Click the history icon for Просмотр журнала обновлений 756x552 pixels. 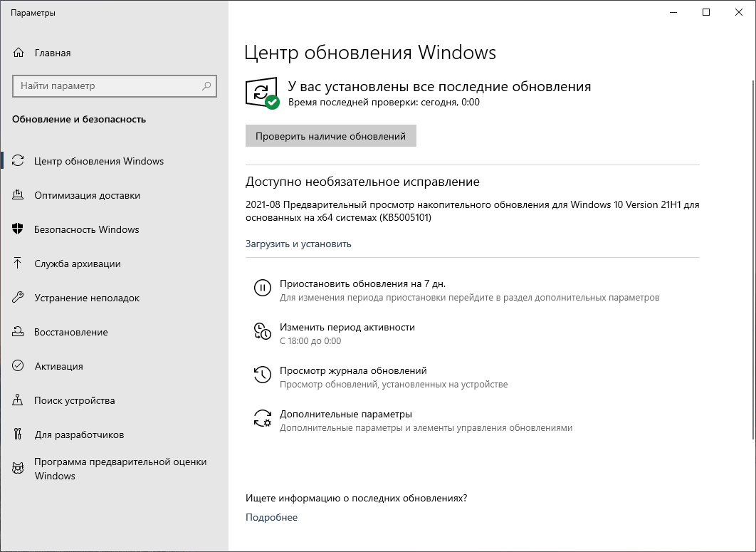coord(263,375)
